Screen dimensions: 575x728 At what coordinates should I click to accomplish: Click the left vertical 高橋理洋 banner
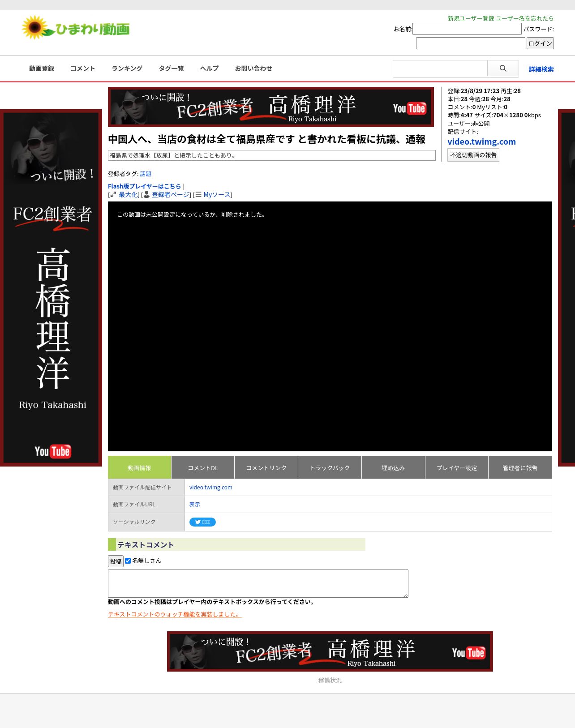[51, 288]
